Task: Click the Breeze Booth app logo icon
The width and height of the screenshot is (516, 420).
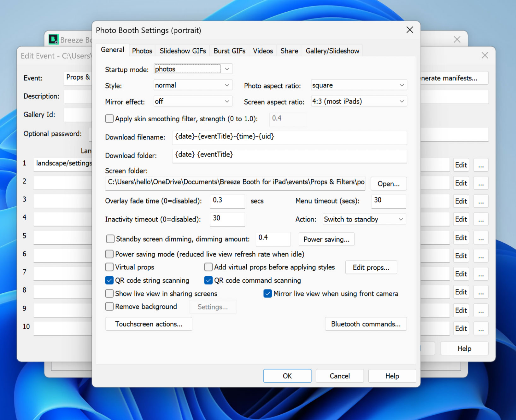Action: click(x=54, y=40)
